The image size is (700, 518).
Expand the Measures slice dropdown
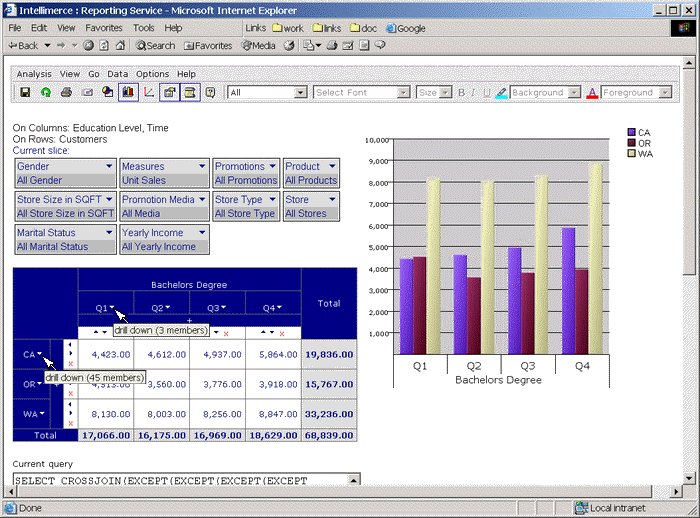point(202,166)
